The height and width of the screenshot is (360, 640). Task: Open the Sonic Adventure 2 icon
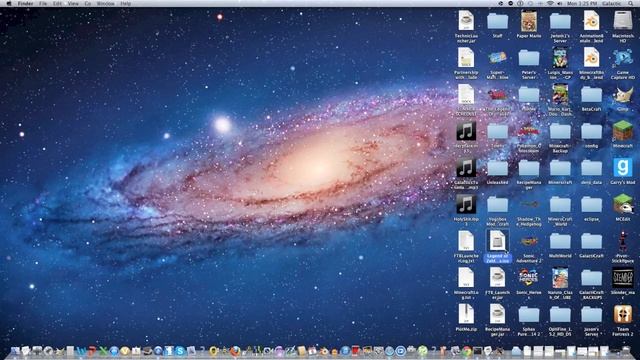[529, 242]
